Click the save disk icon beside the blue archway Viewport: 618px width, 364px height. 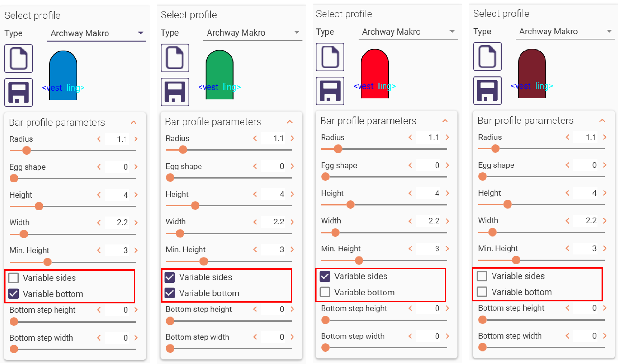(x=19, y=92)
